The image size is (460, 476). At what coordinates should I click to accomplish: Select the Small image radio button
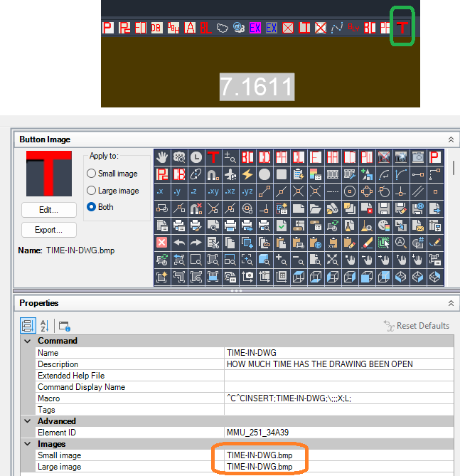(x=91, y=174)
